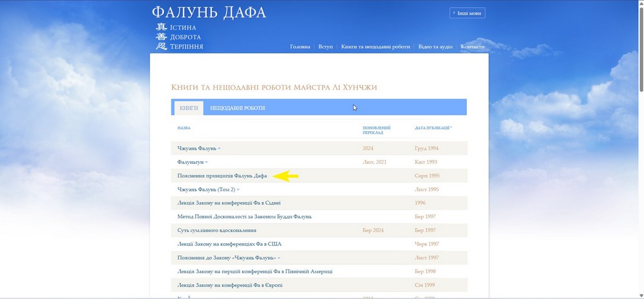644x299 pixels.
Task: Select the КНИГИ tab
Action: pos(189,108)
